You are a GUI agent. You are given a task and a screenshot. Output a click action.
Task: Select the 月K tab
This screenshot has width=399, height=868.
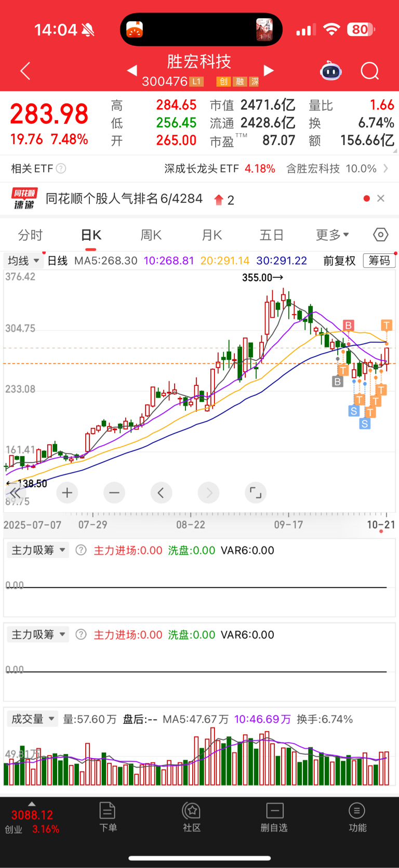click(211, 235)
